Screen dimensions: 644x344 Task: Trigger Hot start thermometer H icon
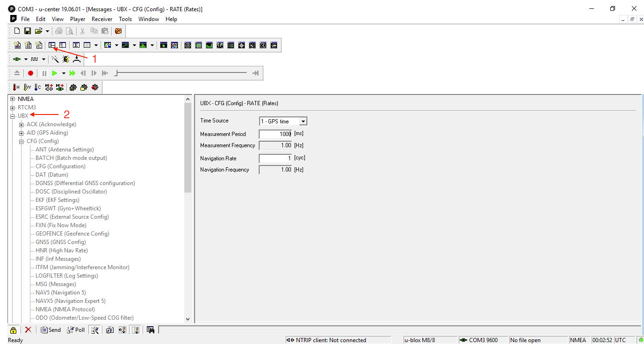[x=16, y=87]
